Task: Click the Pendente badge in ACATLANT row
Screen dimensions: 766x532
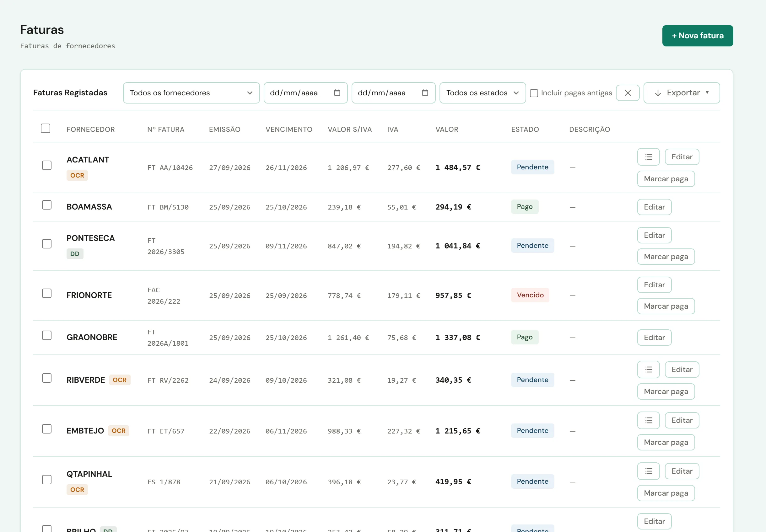Action: click(532, 167)
